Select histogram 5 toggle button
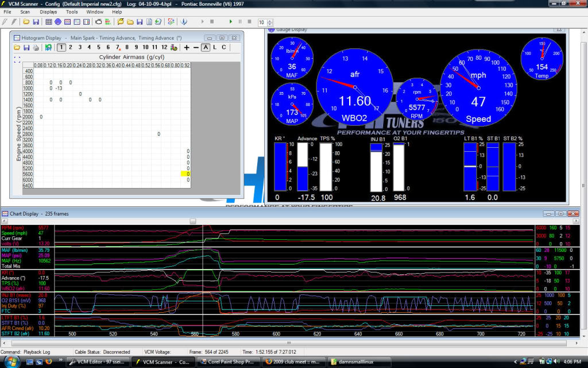Screen dimensions: 588x368 click(x=99, y=47)
